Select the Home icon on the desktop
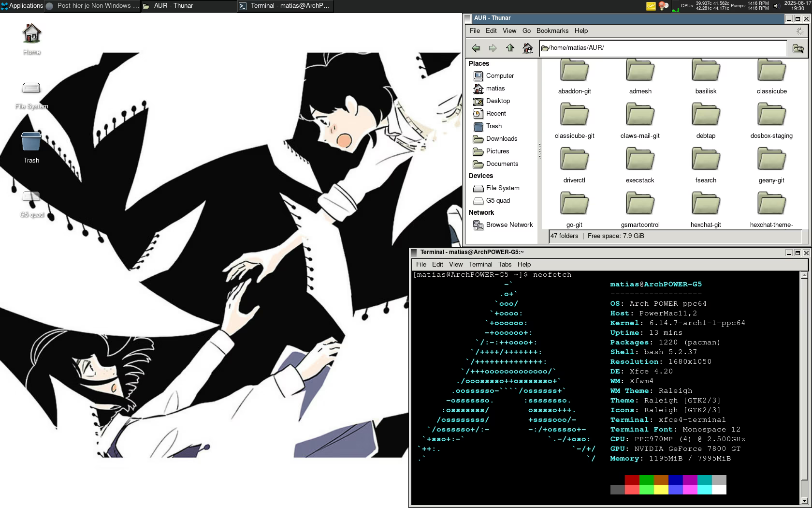812x508 pixels. [x=31, y=39]
